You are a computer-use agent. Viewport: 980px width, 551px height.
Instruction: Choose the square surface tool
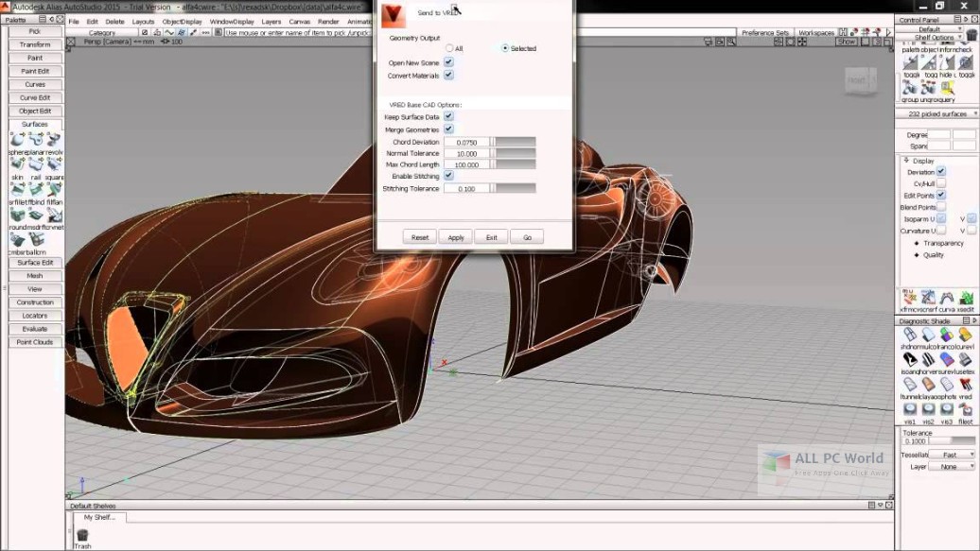(x=54, y=164)
